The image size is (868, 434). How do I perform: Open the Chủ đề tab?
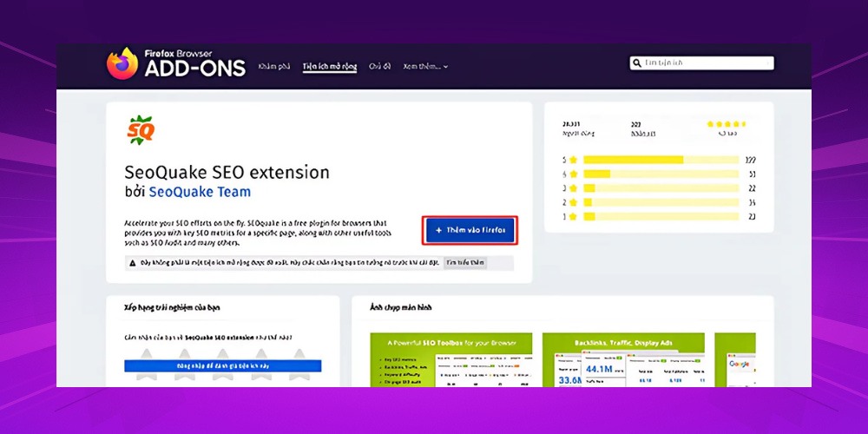pyautogui.click(x=380, y=67)
